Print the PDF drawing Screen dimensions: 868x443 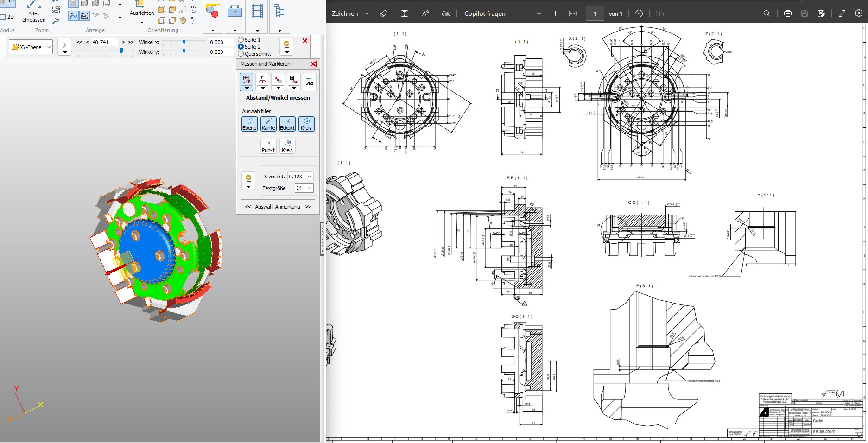coord(787,13)
